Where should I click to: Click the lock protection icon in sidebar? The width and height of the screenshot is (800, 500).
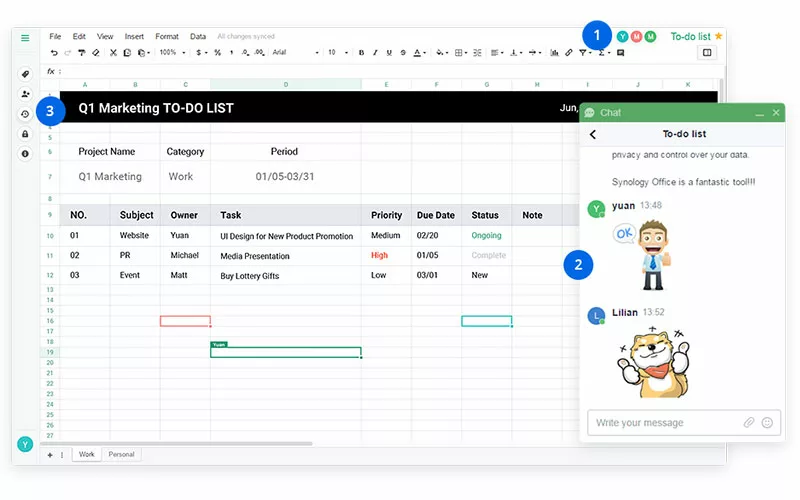pyautogui.click(x=25, y=134)
